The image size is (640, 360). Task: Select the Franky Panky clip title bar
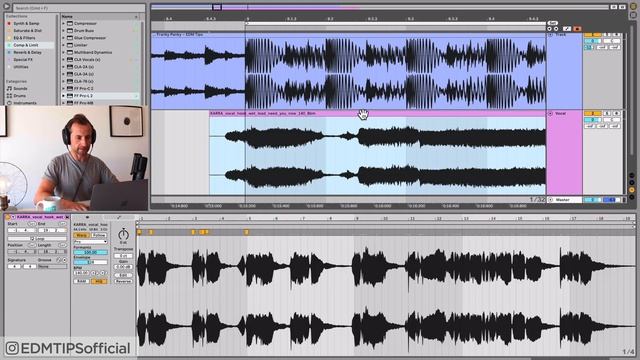(349, 35)
